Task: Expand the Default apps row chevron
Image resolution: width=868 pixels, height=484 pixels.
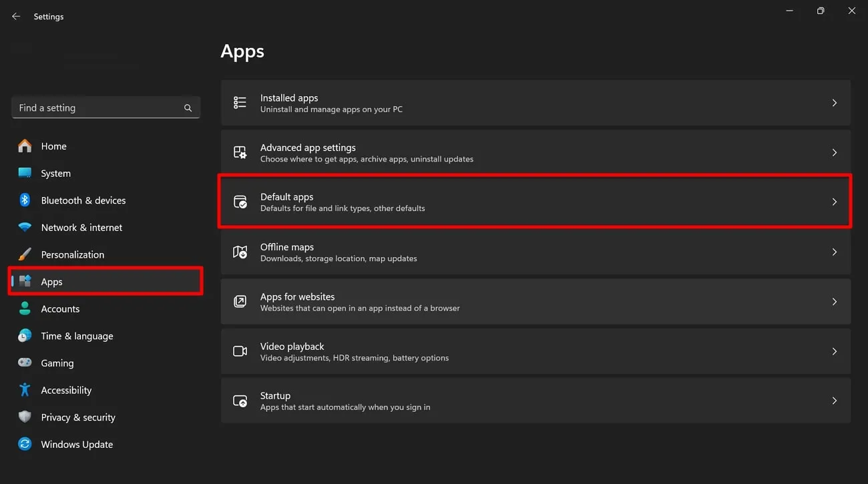Action: 834,202
